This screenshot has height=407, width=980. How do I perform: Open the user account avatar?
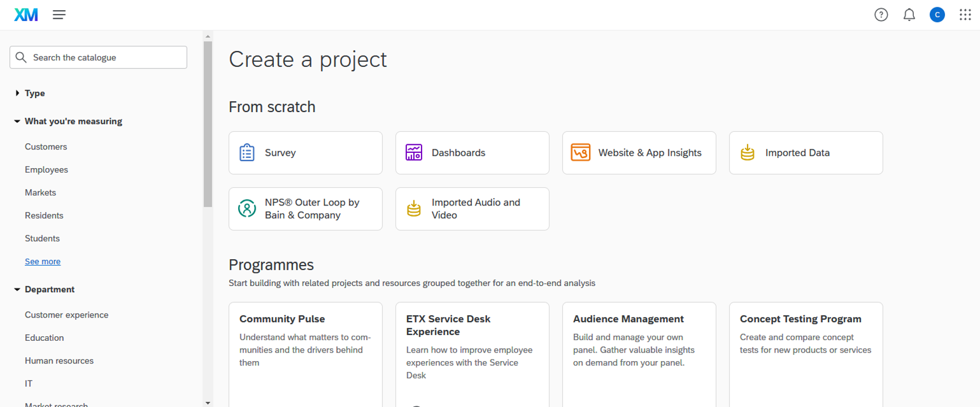(937, 15)
